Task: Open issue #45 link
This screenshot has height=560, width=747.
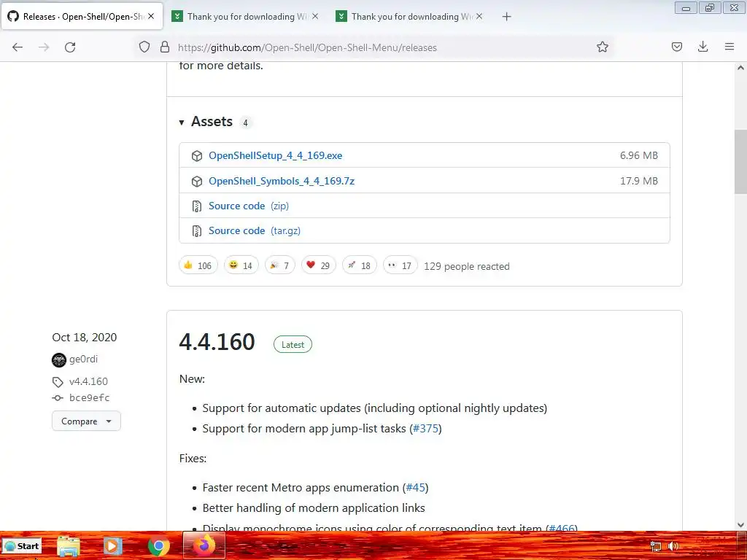Action: 415,488
